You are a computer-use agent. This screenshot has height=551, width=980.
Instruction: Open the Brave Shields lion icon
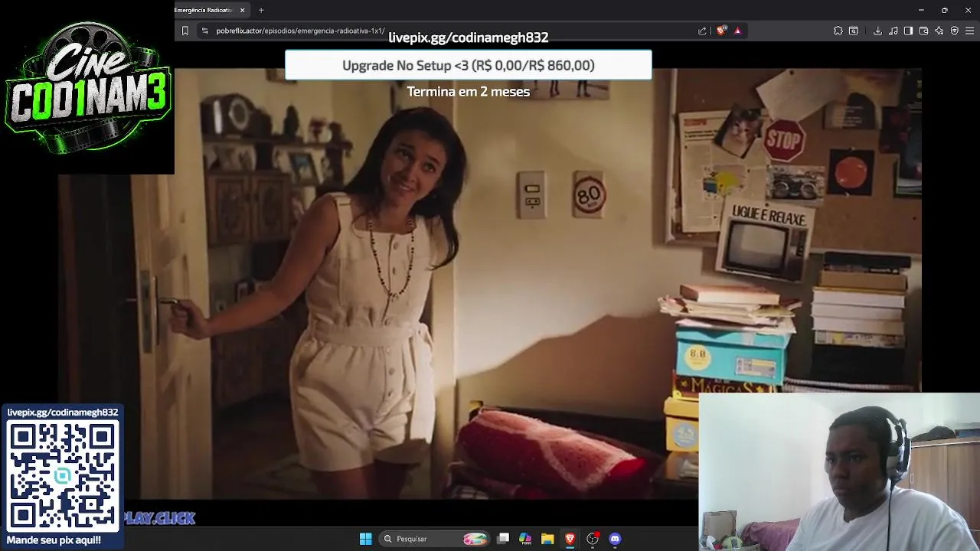[x=720, y=31]
